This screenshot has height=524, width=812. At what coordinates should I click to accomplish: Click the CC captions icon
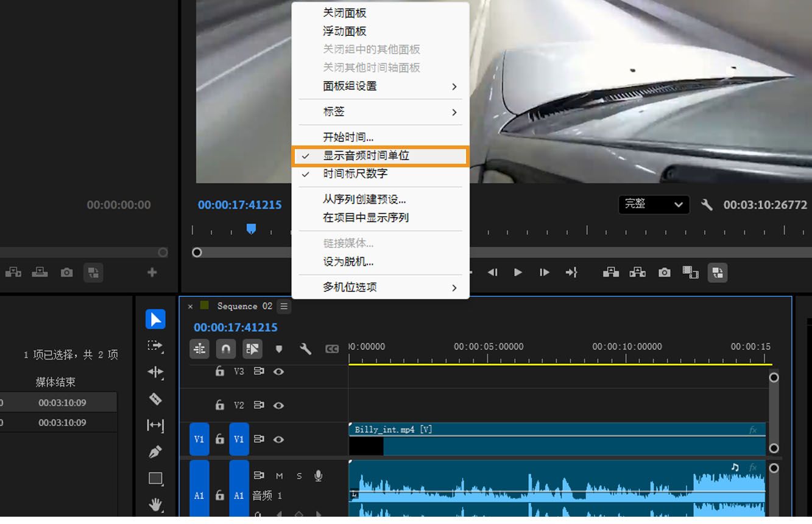pyautogui.click(x=332, y=349)
